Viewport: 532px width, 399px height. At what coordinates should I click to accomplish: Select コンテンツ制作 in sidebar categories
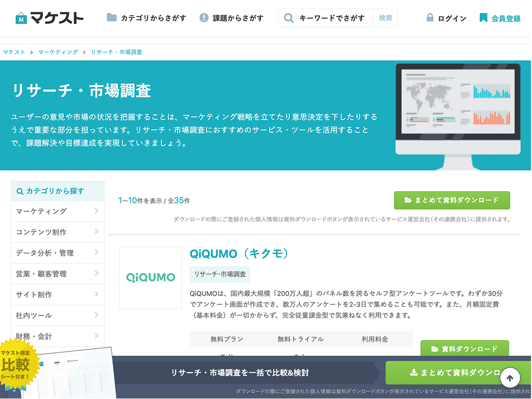(x=58, y=232)
